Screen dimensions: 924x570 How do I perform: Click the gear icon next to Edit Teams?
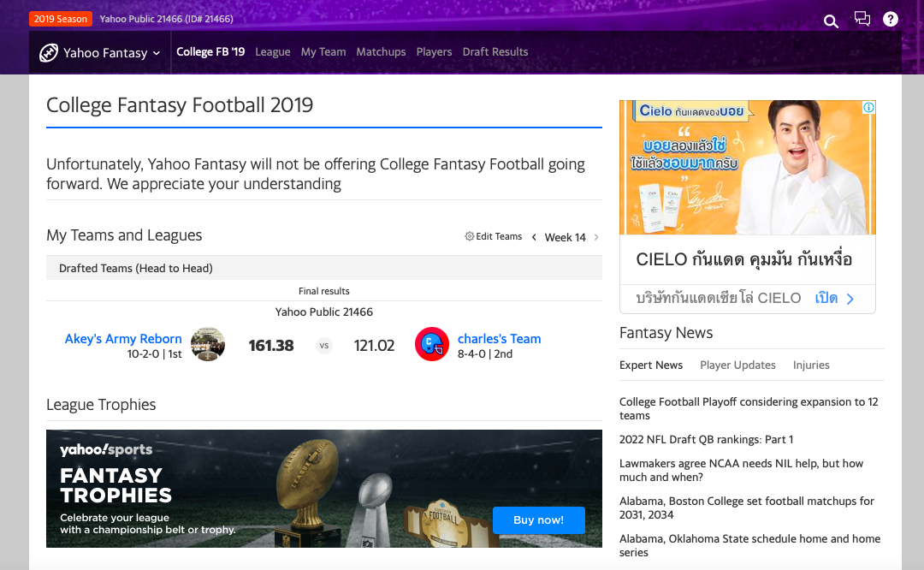tap(470, 236)
